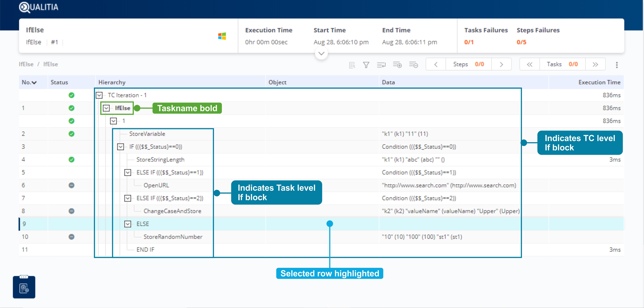Click the wrap text icon
This screenshot has height=308, width=644.
[381, 65]
